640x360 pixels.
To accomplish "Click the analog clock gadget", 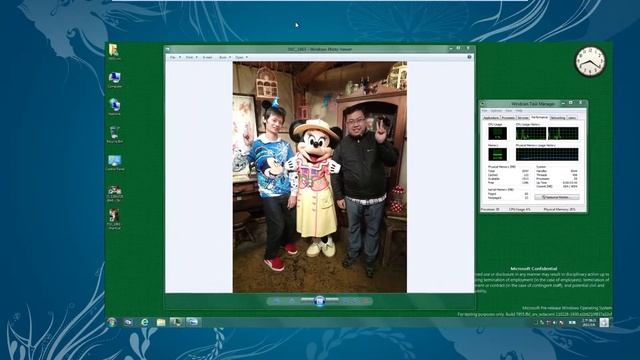I will pyautogui.click(x=590, y=62).
